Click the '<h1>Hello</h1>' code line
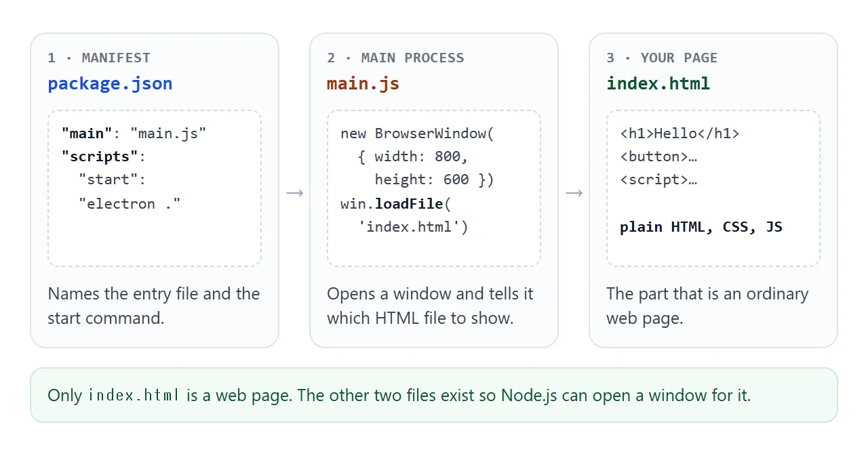 pos(679,133)
